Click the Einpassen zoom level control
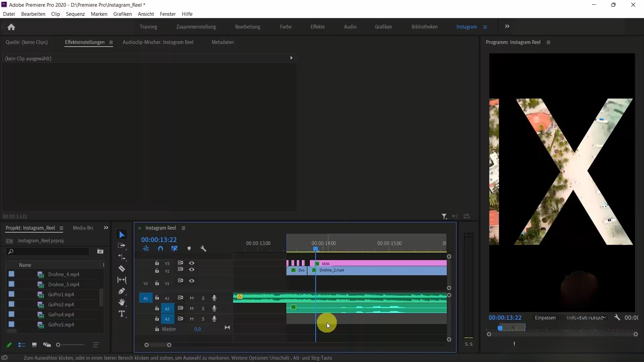Viewport: 644px width, 362px height. pyautogui.click(x=545, y=317)
